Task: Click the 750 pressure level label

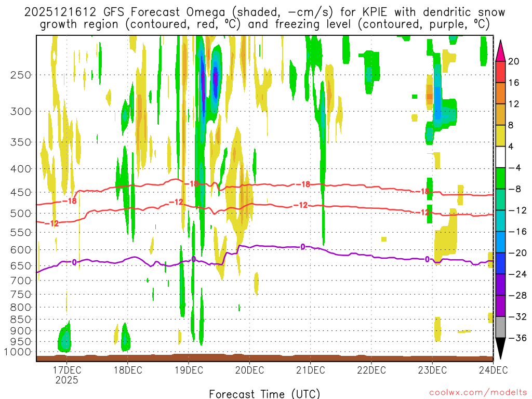Action: (21, 295)
